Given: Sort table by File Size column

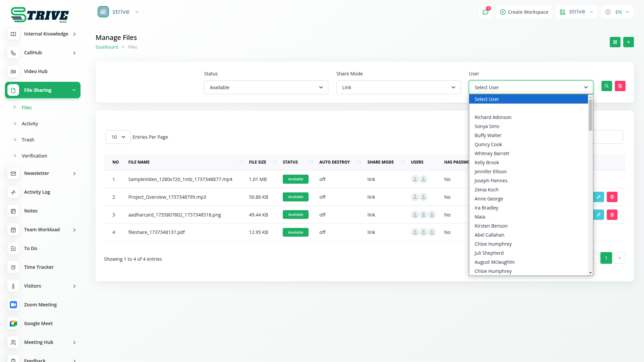Looking at the screenshot, I should click(x=257, y=162).
